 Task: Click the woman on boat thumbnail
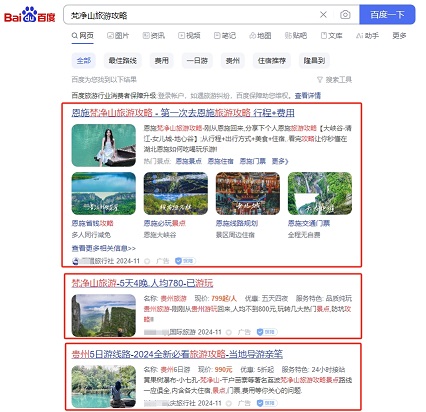point(104,145)
